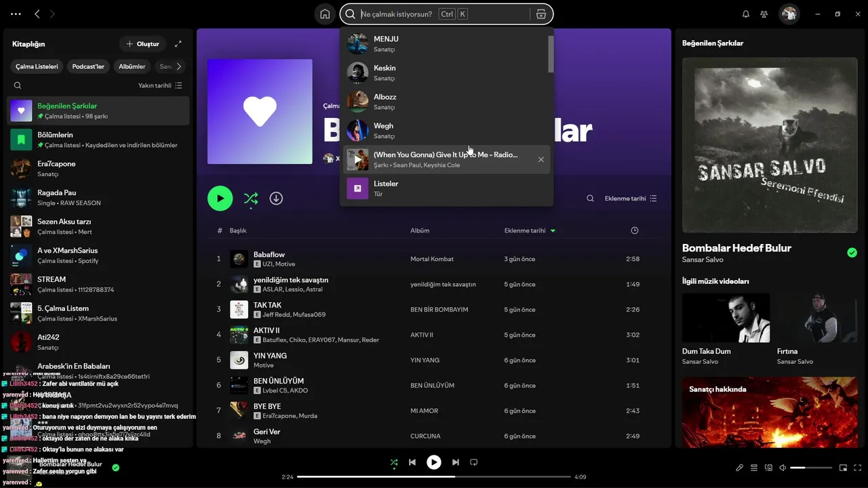Remove Give It Up to Me from history

coord(540,160)
